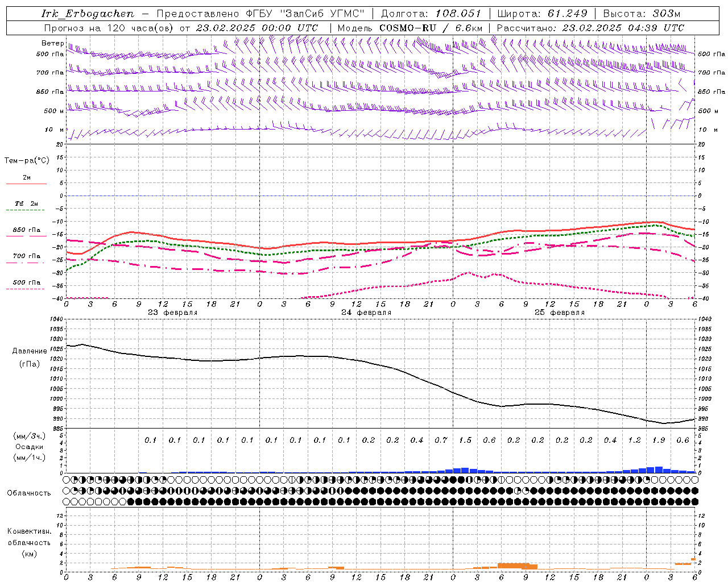Click the 'Модель COSMO-RU / 6.6км' label
The height and width of the screenshot is (582, 728).
point(410,28)
